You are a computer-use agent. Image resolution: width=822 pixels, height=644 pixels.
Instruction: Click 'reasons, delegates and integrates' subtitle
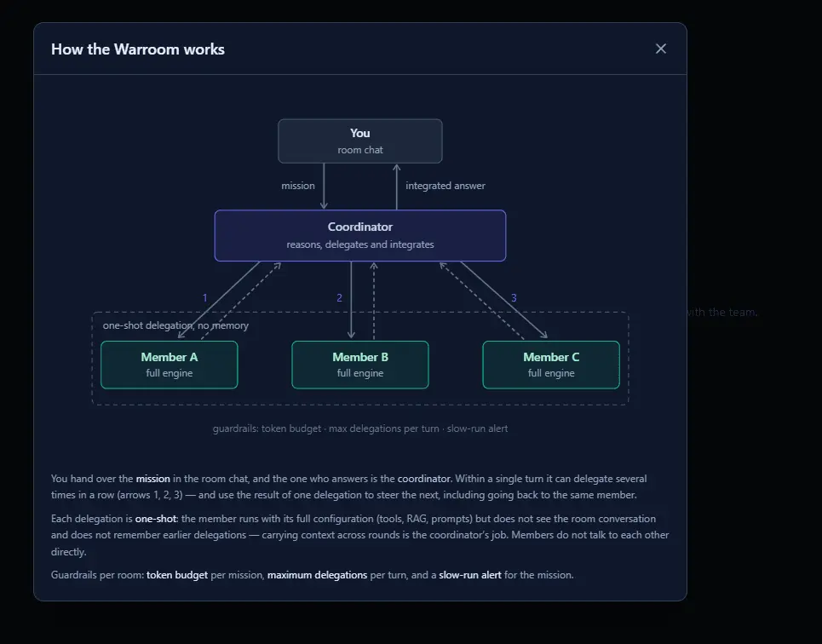(360, 244)
